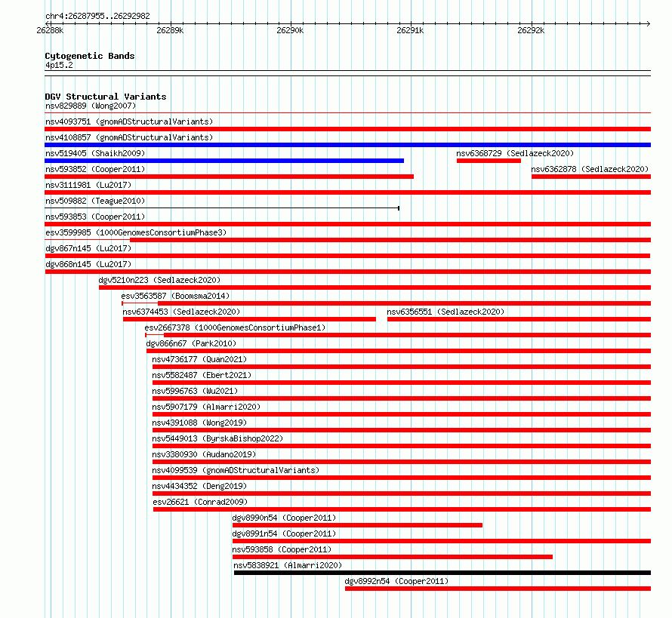This screenshot has height=618, width=672.
Task: Click dgv868n145 (Lu2017) label
Action: (88, 264)
